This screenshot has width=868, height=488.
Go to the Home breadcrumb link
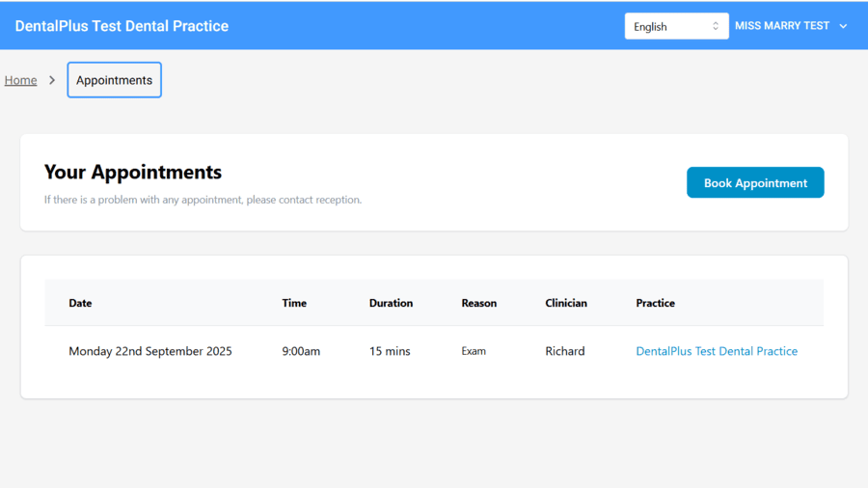pyautogui.click(x=20, y=80)
